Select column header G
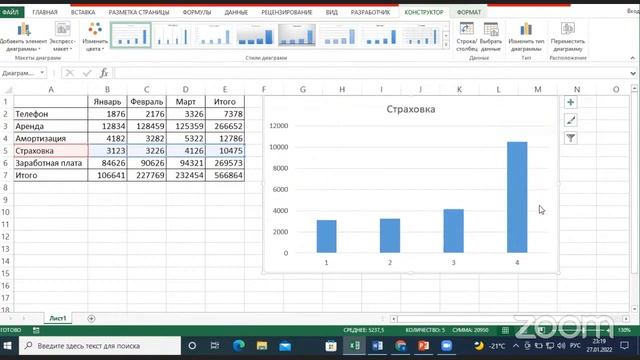 [302, 89]
